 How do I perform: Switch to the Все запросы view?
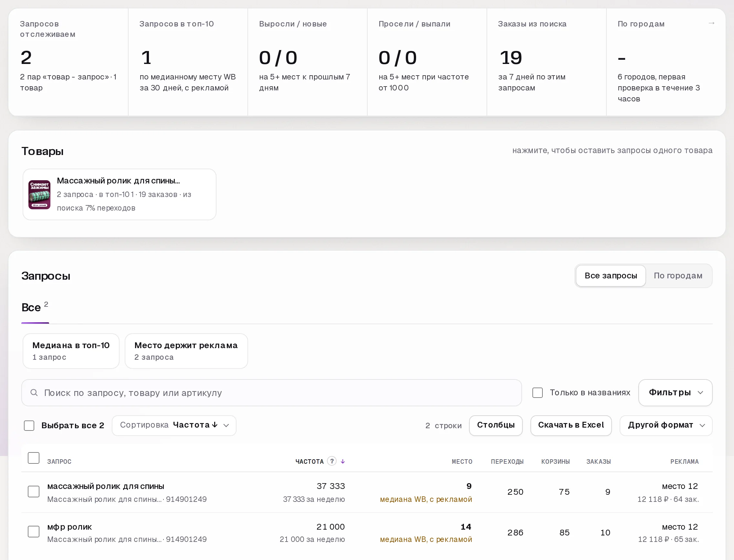pyautogui.click(x=611, y=276)
